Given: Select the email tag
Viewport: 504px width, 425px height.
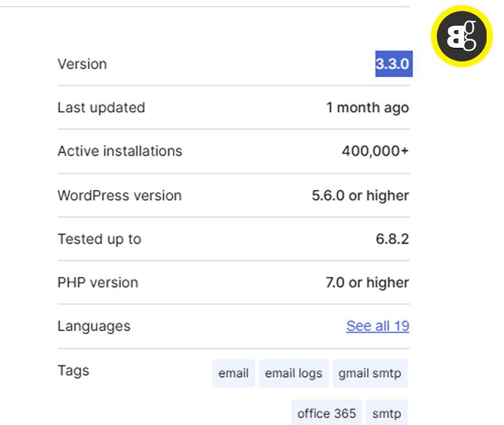Looking at the screenshot, I should pyautogui.click(x=233, y=374).
